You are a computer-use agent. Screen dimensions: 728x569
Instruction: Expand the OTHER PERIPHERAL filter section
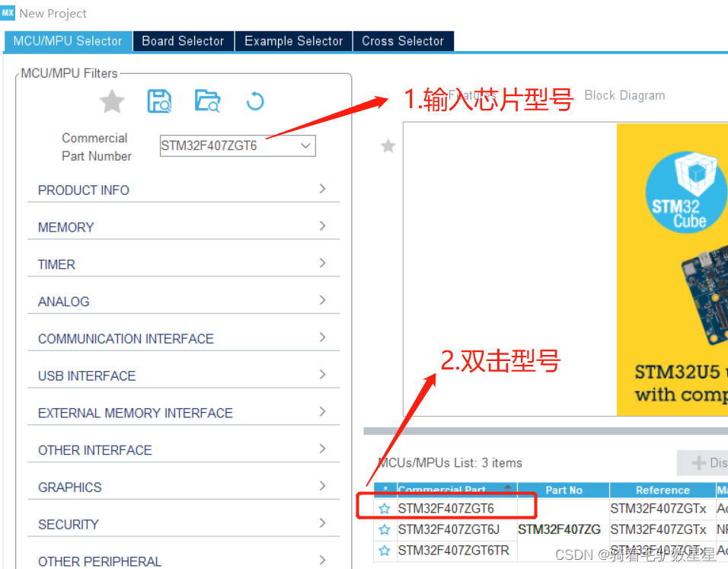point(184,560)
